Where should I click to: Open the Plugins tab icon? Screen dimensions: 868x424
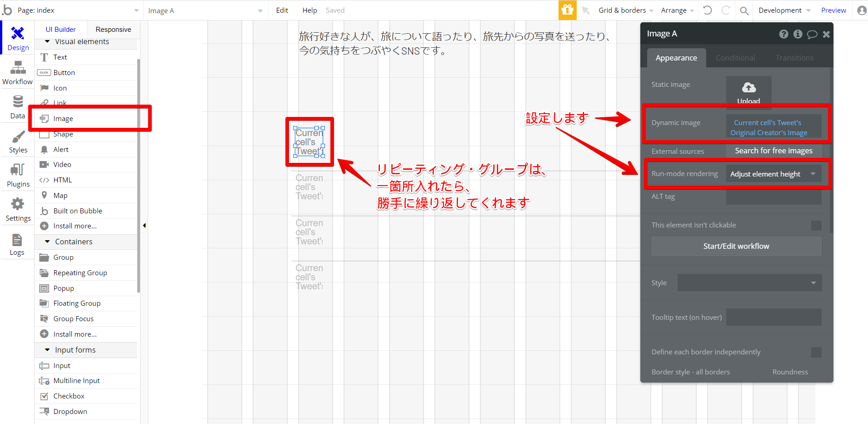(18, 170)
